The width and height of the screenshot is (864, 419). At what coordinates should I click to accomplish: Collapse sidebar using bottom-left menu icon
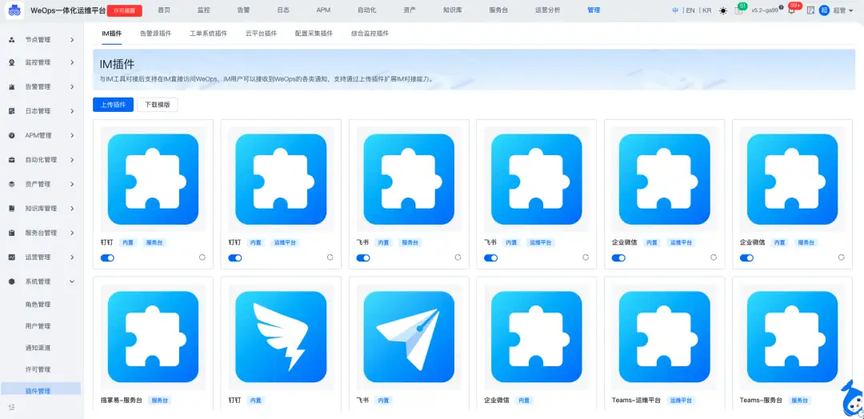click(12, 407)
